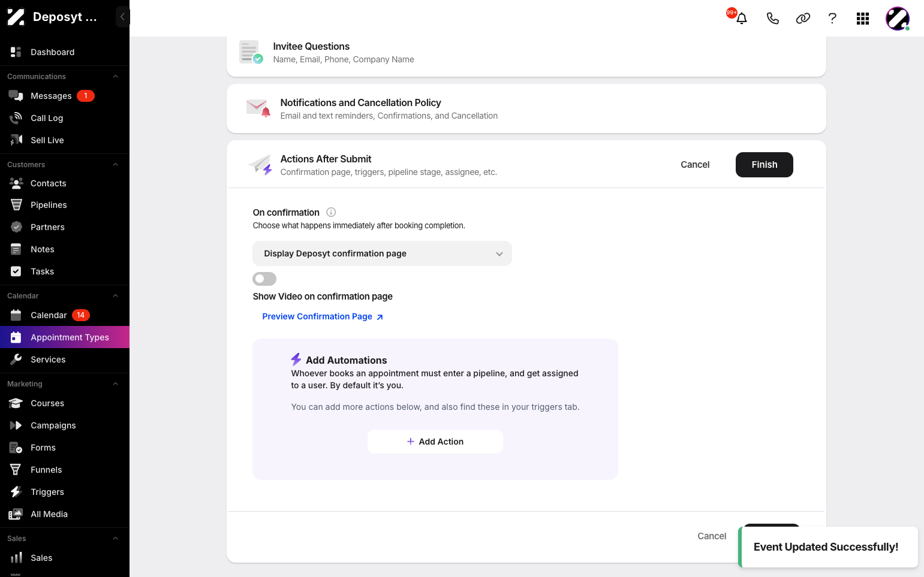
Task: Collapse the Calendar sidebar section
Action: [x=116, y=296]
